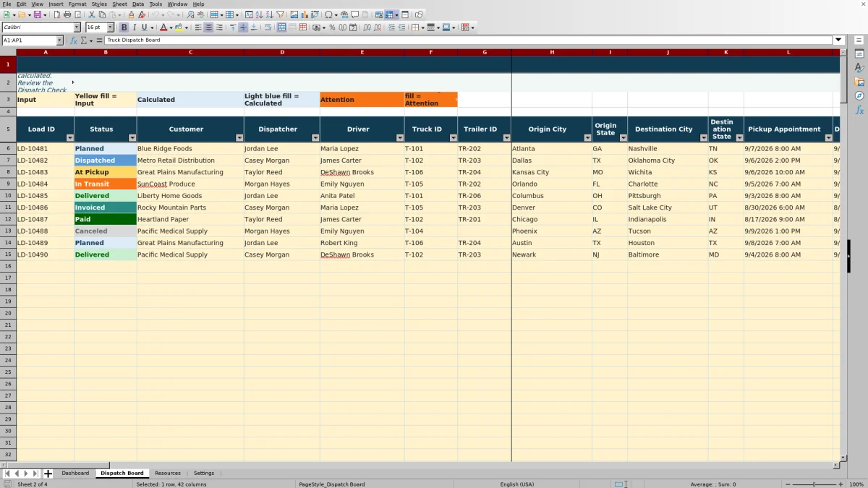868x488 pixels.
Task: Open the Customer column filter dropdown
Action: coord(239,137)
